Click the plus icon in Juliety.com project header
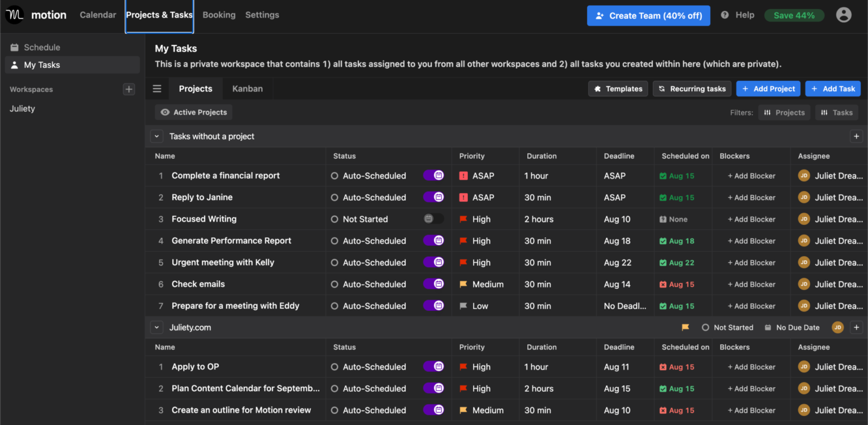 856,327
